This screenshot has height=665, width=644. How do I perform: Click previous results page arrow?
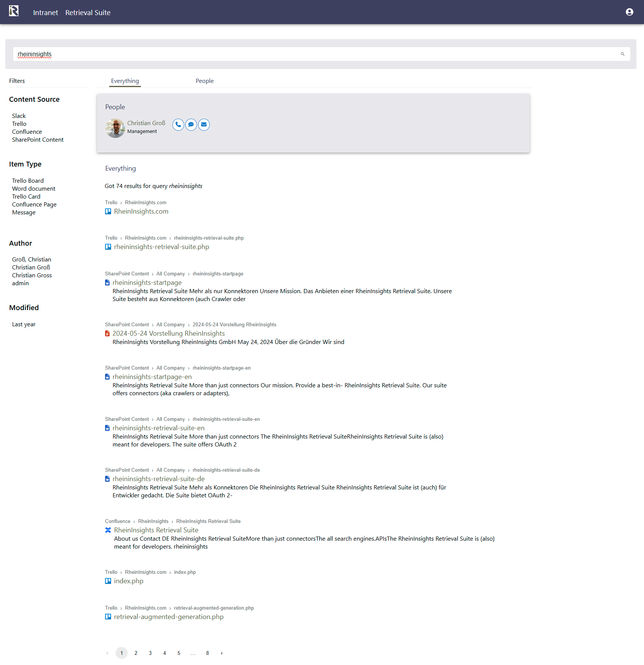(107, 653)
